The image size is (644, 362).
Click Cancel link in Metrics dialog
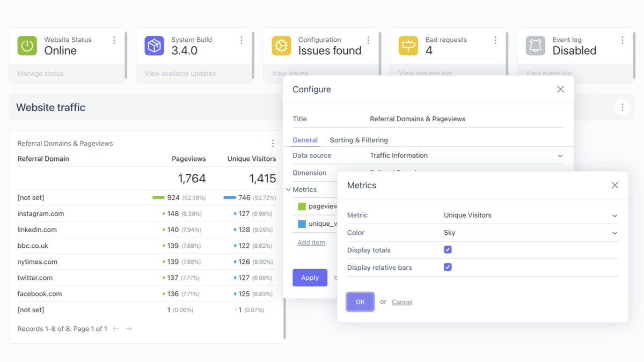402,302
